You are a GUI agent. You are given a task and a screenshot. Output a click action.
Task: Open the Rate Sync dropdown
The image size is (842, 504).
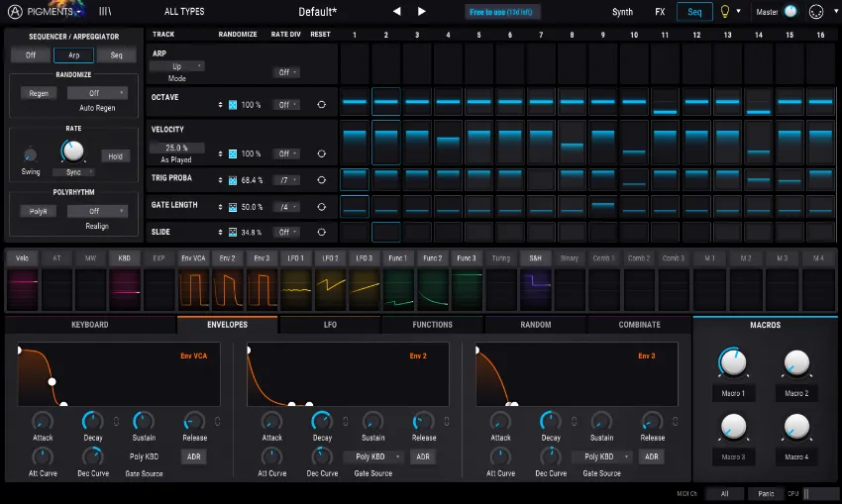pos(73,172)
